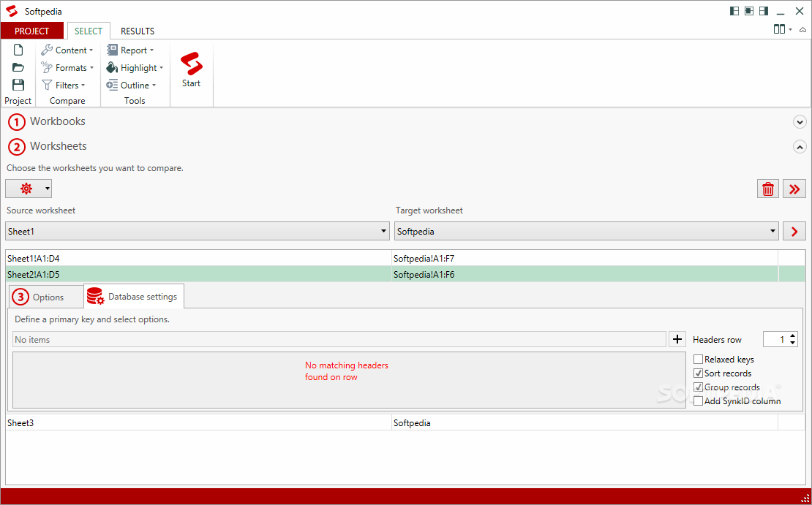Switch to the Options tab
Viewport: 812px width, 505px height.
click(x=45, y=297)
